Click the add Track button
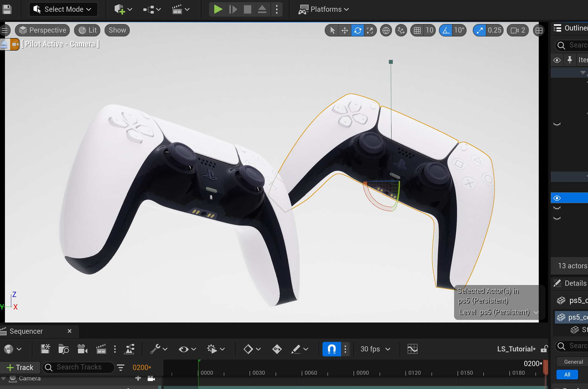The image size is (588, 389). pos(20,367)
